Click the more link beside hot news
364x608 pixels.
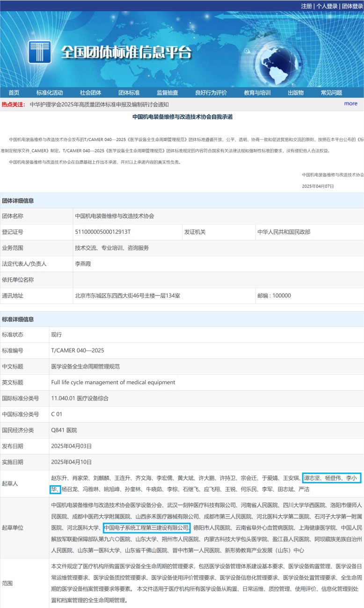point(350,104)
